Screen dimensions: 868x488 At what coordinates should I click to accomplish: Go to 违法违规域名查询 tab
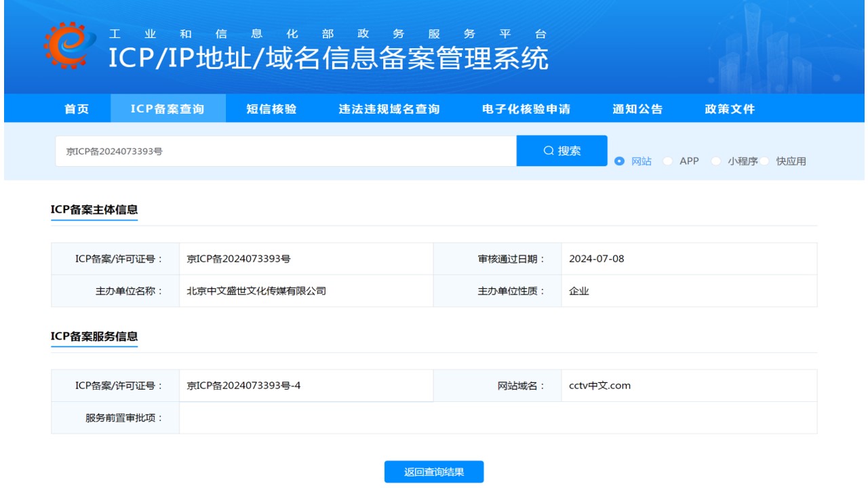tap(389, 109)
